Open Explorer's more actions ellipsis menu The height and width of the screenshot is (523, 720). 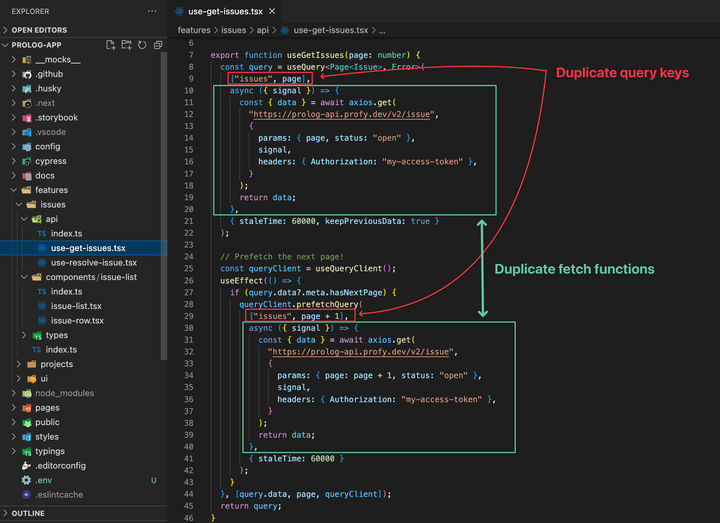pos(151,11)
